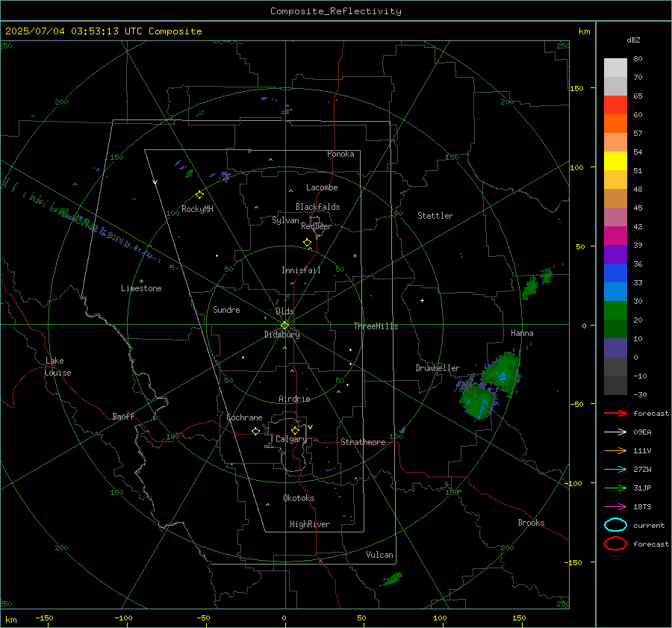Click the RockyMH label
This screenshot has height=628, width=672.
point(197,209)
